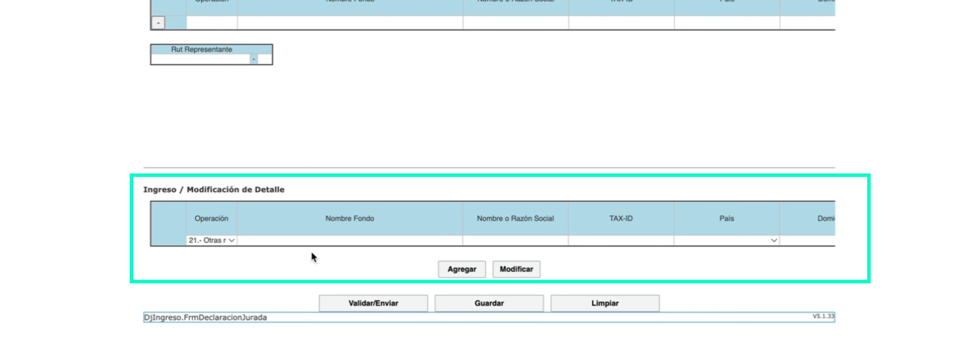Save the declaration with Guardar

tap(489, 303)
